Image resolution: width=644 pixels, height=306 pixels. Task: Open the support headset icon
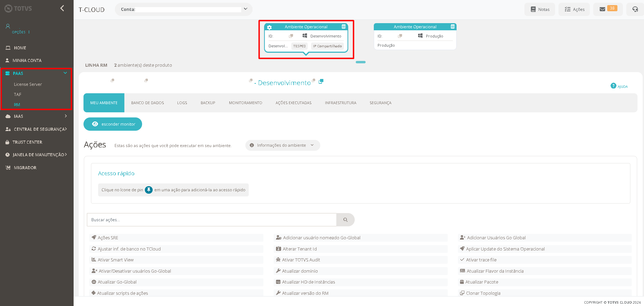[x=635, y=9]
